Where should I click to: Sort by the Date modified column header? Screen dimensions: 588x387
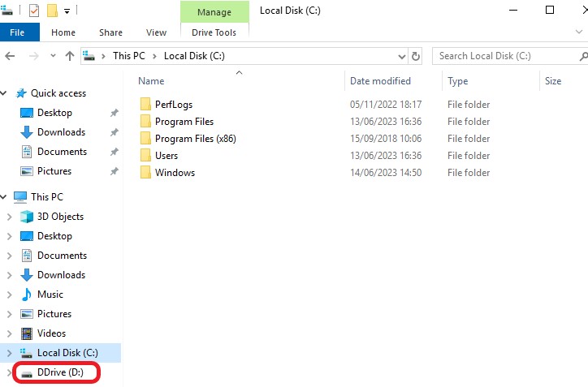tap(380, 81)
